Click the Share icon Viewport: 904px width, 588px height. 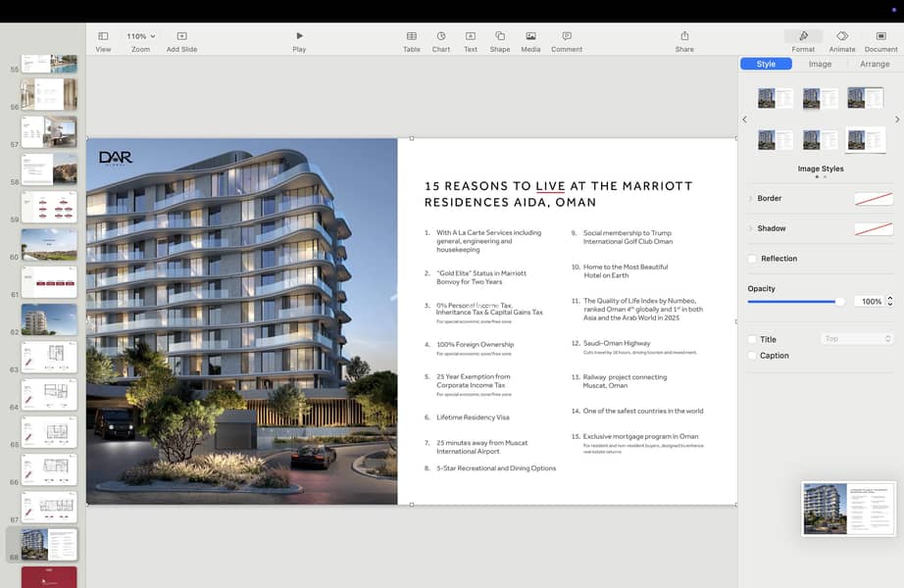tap(684, 35)
